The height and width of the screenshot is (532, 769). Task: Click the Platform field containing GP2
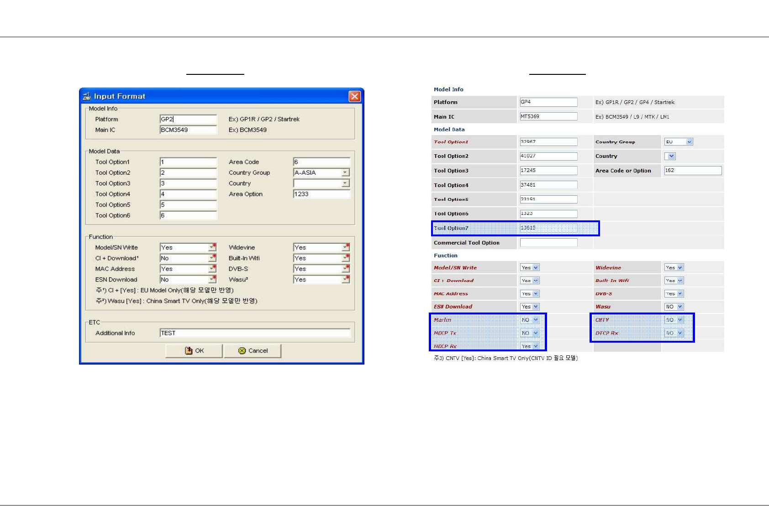coord(188,119)
